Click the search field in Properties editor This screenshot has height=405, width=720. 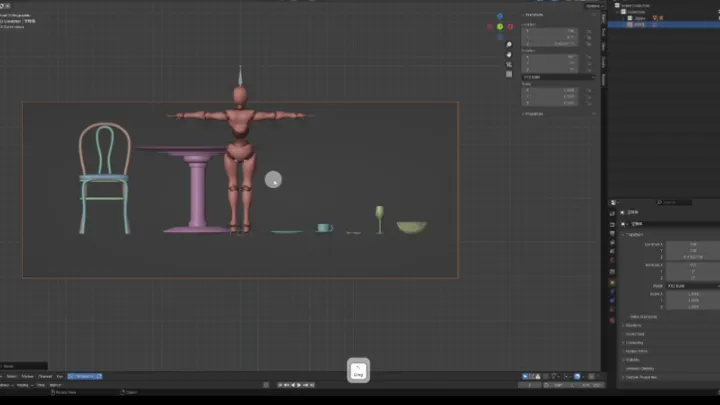(674, 202)
